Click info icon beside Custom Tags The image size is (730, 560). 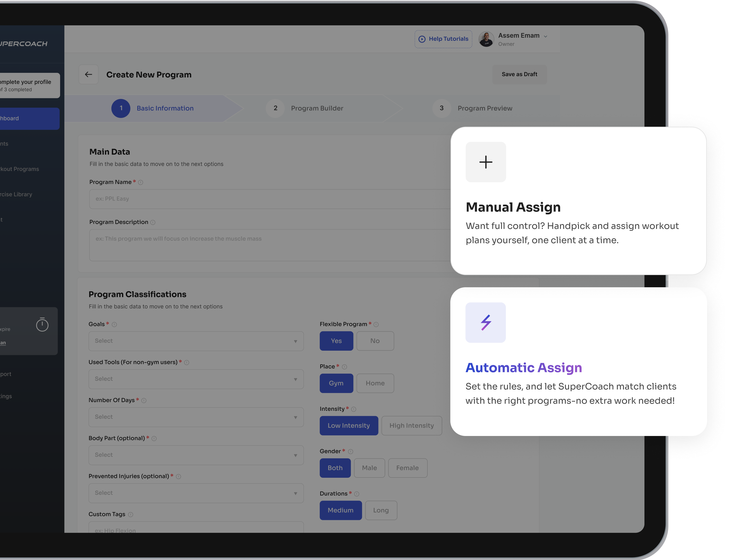point(131,514)
